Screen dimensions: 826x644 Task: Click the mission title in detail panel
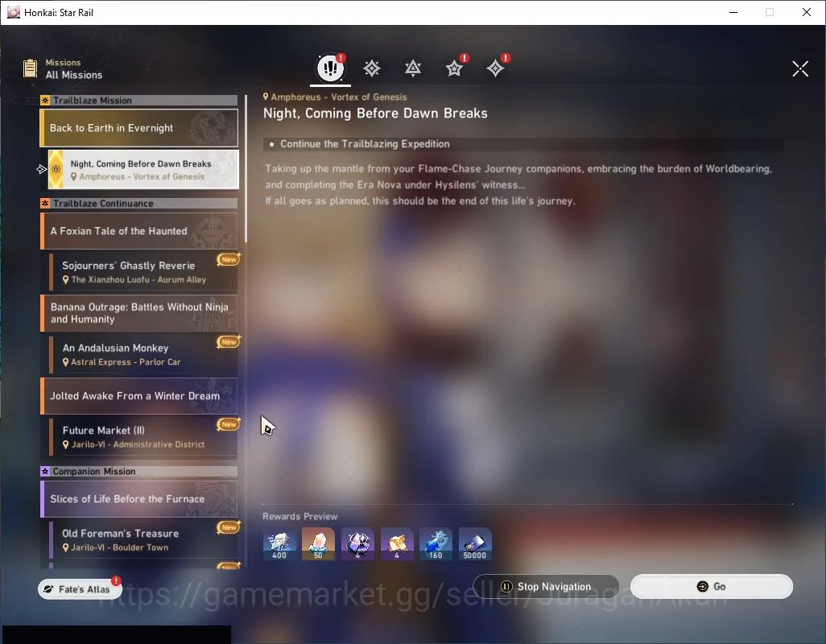point(375,114)
